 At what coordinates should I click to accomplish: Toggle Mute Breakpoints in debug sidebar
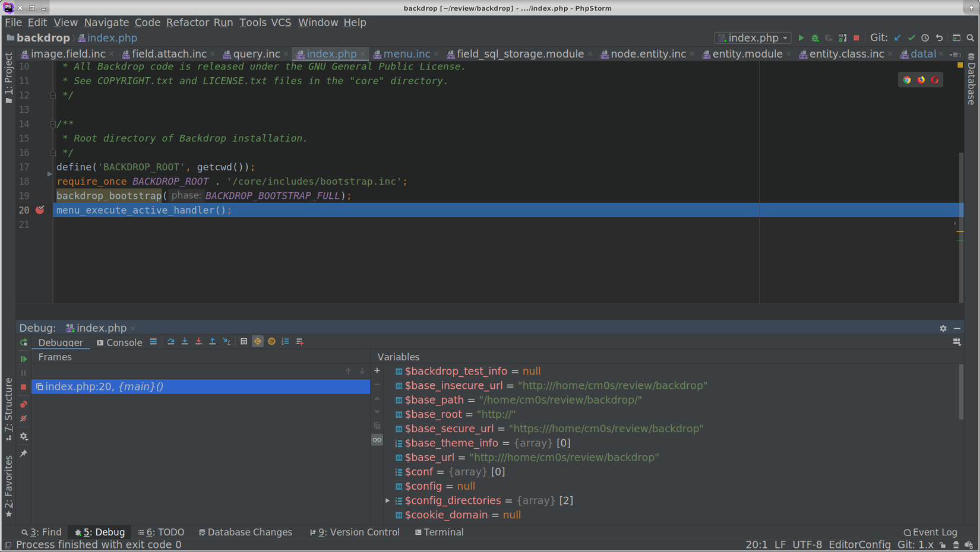24,419
